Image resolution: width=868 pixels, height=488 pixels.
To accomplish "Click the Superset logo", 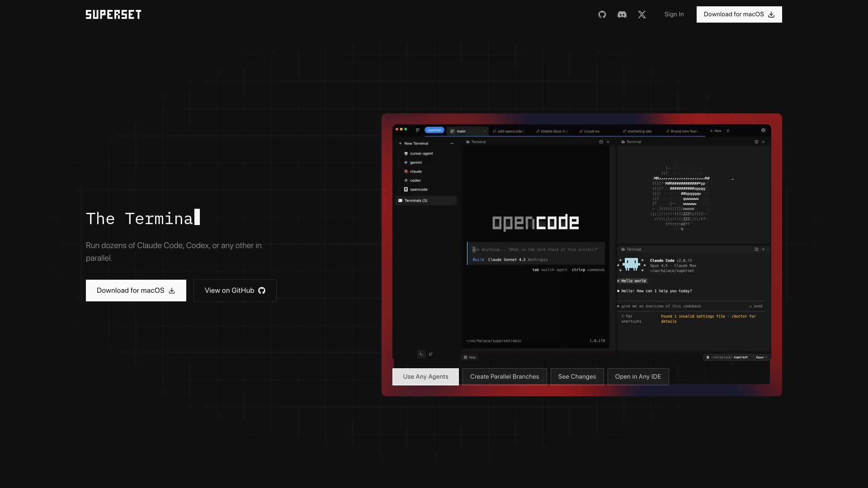I will coord(113,14).
